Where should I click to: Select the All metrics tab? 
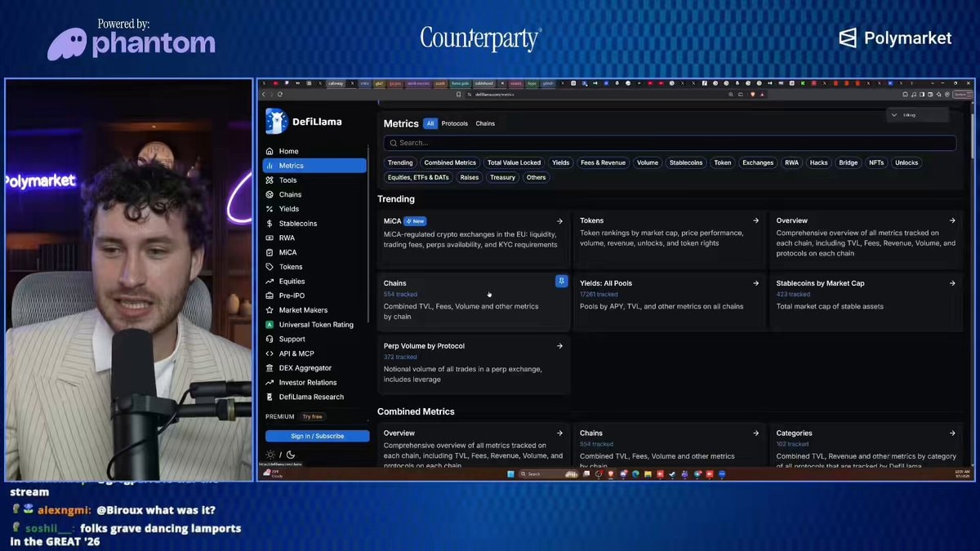click(x=430, y=123)
